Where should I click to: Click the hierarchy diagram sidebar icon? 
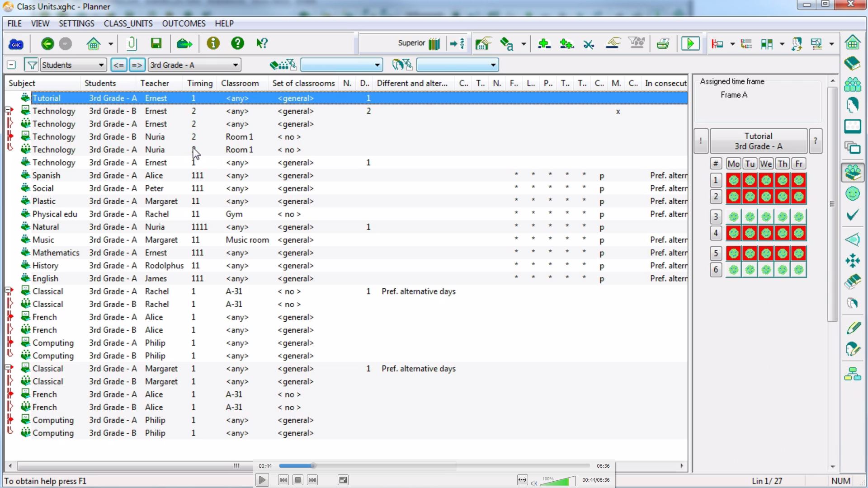click(x=853, y=374)
